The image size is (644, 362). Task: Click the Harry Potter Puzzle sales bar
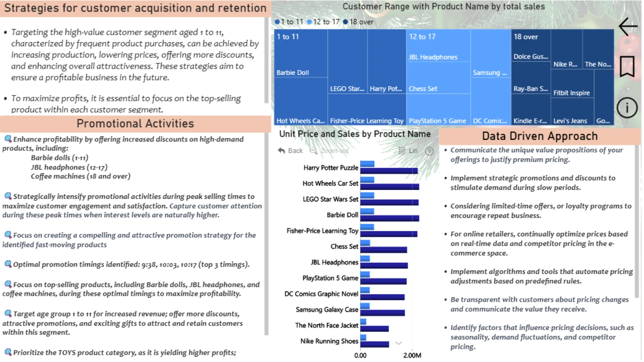[389, 171]
